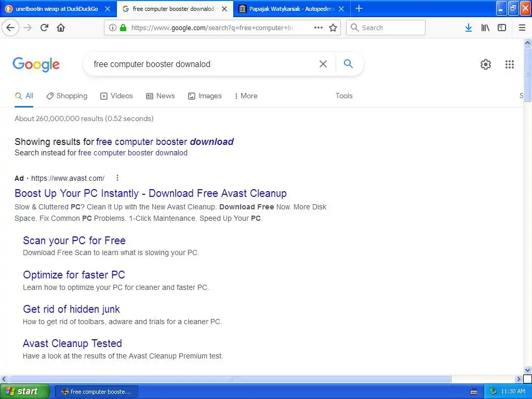Click the on-screen keyboard tray icon

(474, 392)
